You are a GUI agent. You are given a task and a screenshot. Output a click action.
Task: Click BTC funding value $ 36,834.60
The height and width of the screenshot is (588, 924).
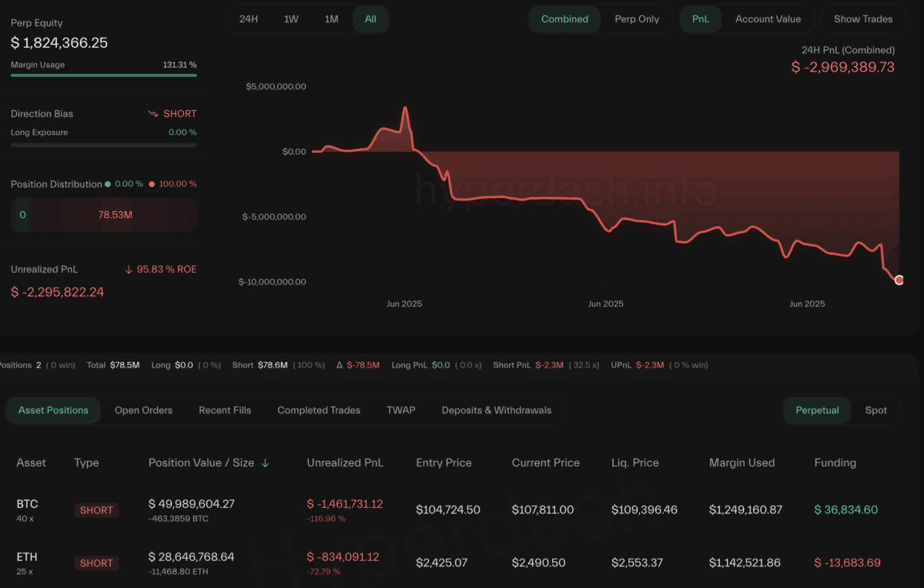(846, 510)
